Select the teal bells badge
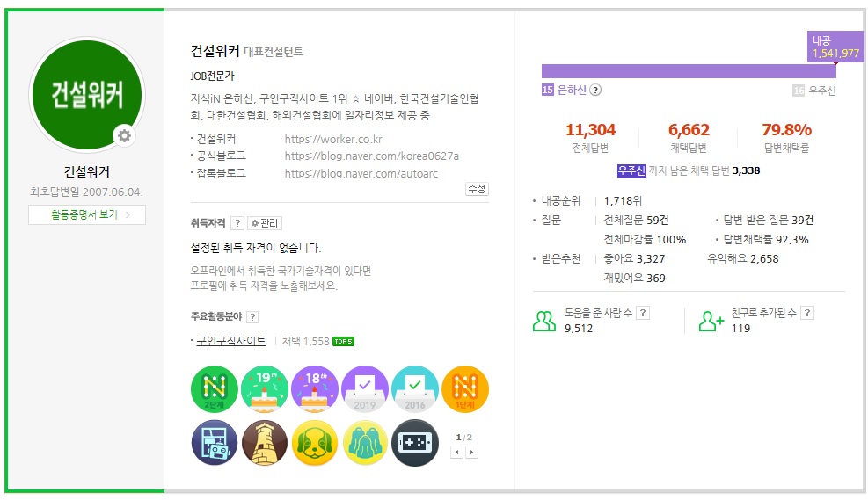Screen dimensions: 868x500 [x=365, y=443]
